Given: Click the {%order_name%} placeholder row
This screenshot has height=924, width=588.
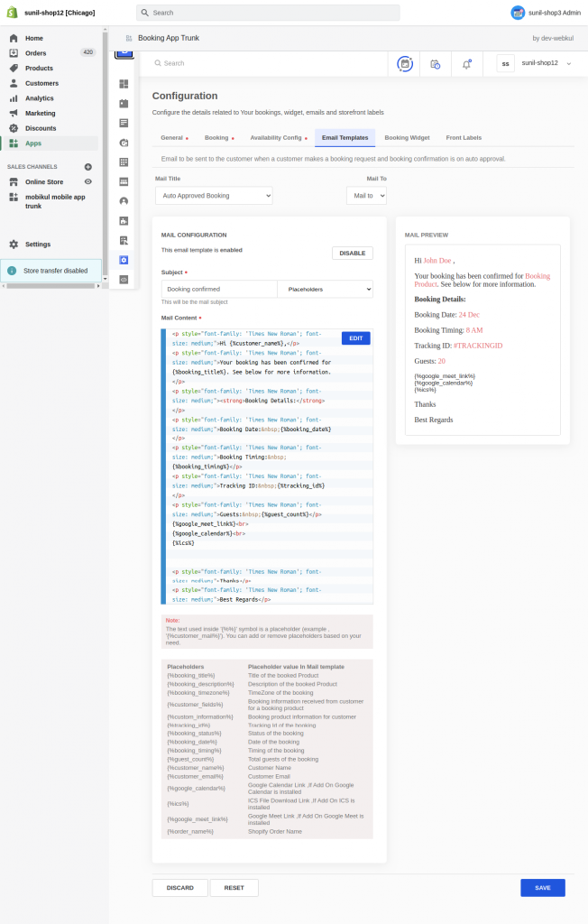Looking at the screenshot, I should tap(267, 831).
